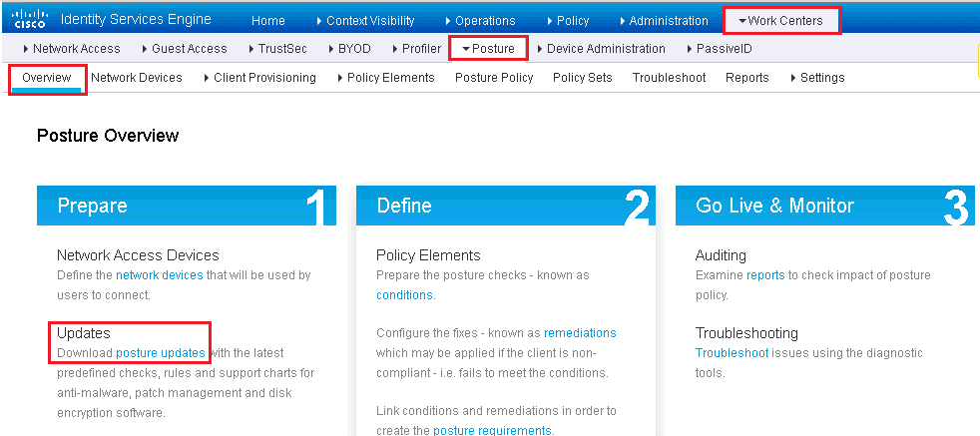This screenshot has height=436, width=980.
Task: Open the Policy Sets tab
Action: [583, 78]
